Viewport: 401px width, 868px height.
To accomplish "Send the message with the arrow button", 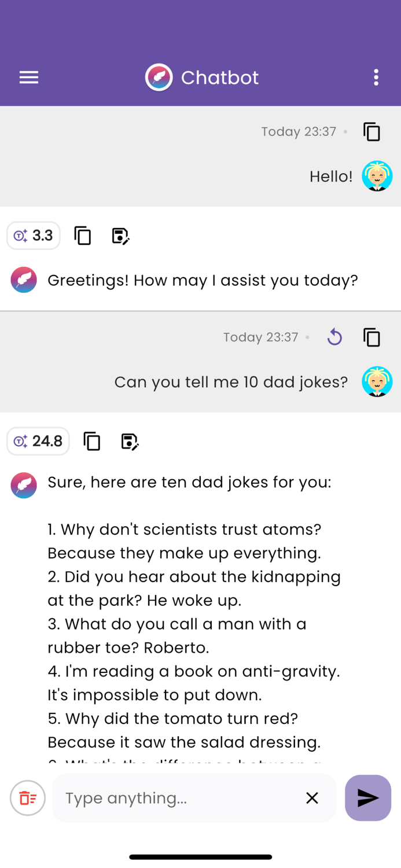I will coord(367,798).
